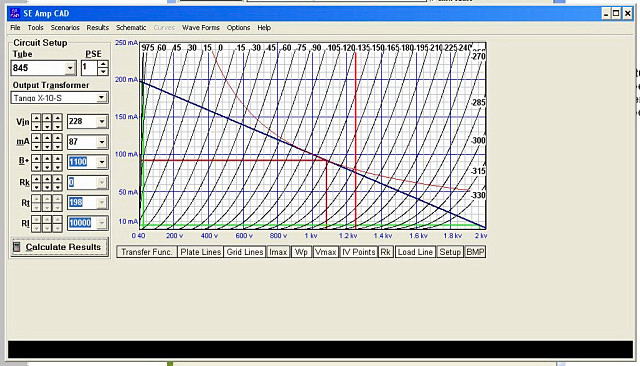Click the IV Points button
The height and width of the screenshot is (366, 640).
pos(358,252)
